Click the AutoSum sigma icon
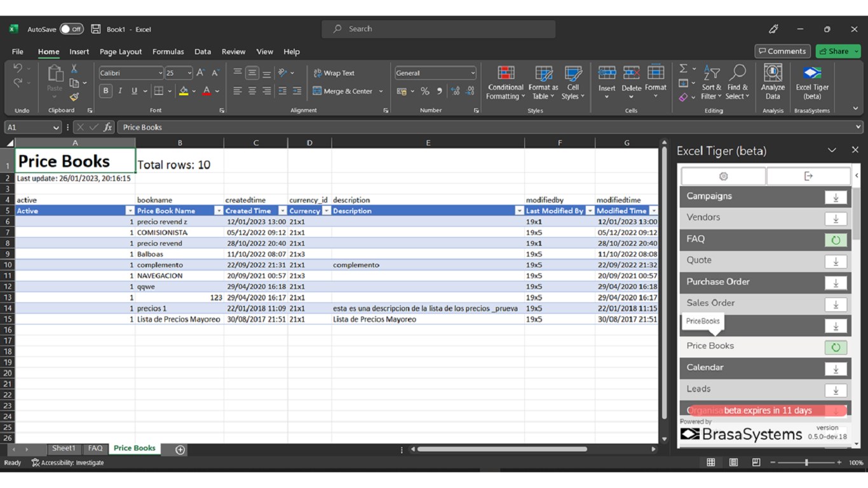 [x=684, y=69]
